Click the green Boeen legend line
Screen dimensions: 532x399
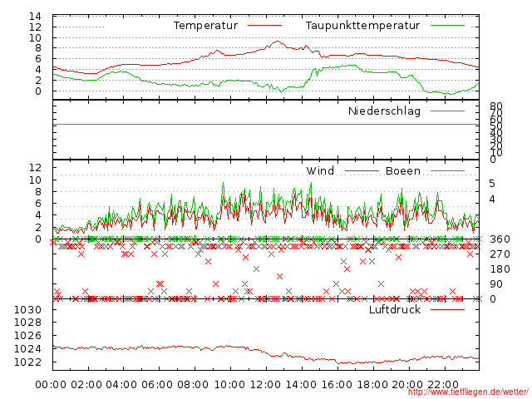click(447, 170)
